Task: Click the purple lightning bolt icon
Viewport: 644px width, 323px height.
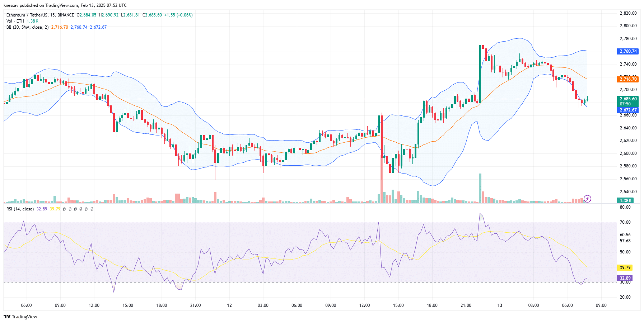Action: coord(588,199)
